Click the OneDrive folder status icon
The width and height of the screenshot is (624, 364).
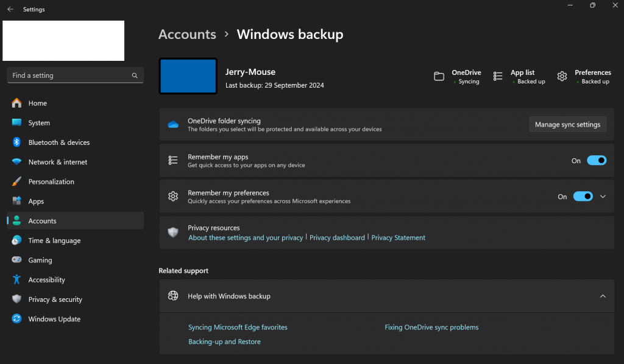coord(439,76)
